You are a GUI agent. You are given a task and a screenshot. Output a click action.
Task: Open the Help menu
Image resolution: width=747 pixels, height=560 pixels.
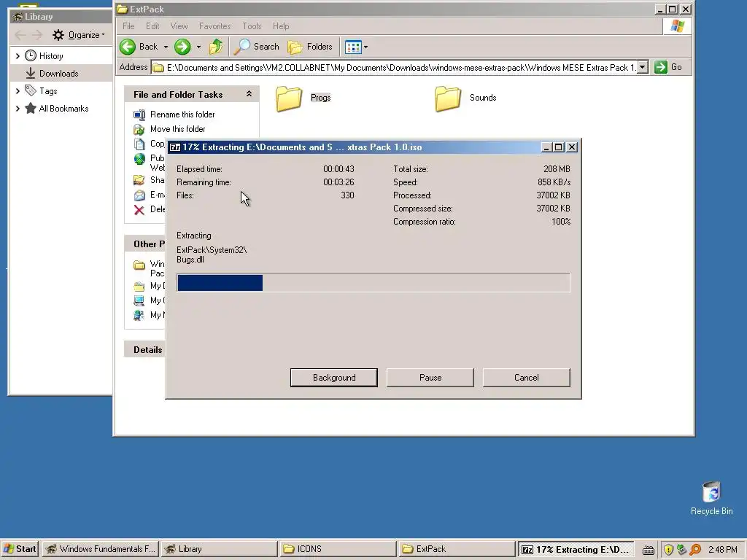click(281, 26)
